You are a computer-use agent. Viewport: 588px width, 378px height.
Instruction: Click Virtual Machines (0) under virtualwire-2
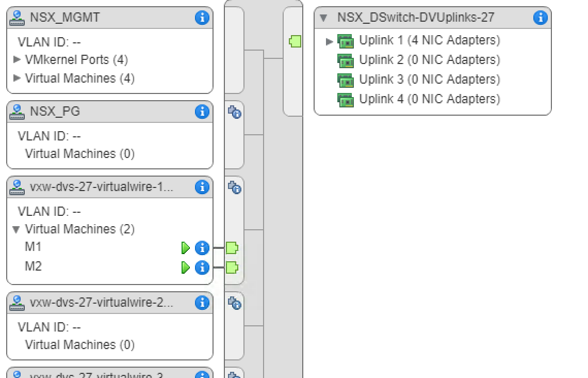click(80, 345)
